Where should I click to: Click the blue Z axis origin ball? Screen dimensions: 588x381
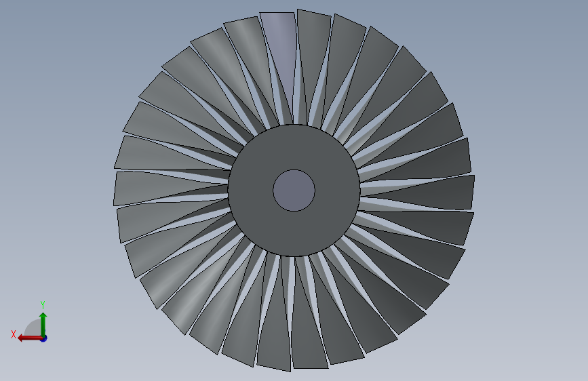tap(44, 338)
